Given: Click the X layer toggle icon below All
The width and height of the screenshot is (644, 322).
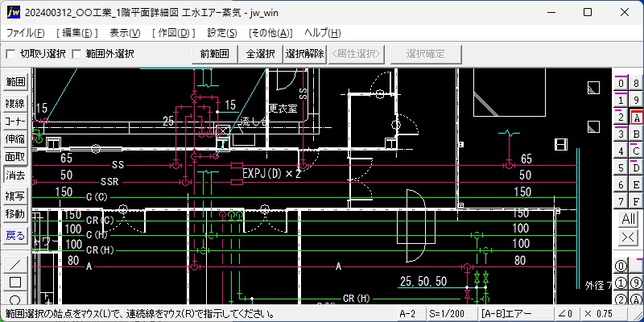Looking at the screenshot, I should (x=628, y=237).
